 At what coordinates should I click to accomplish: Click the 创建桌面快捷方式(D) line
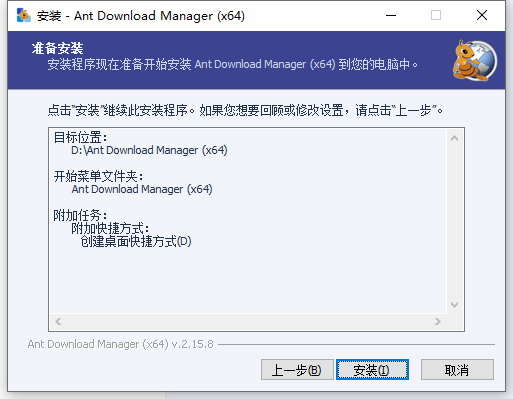coord(136,241)
